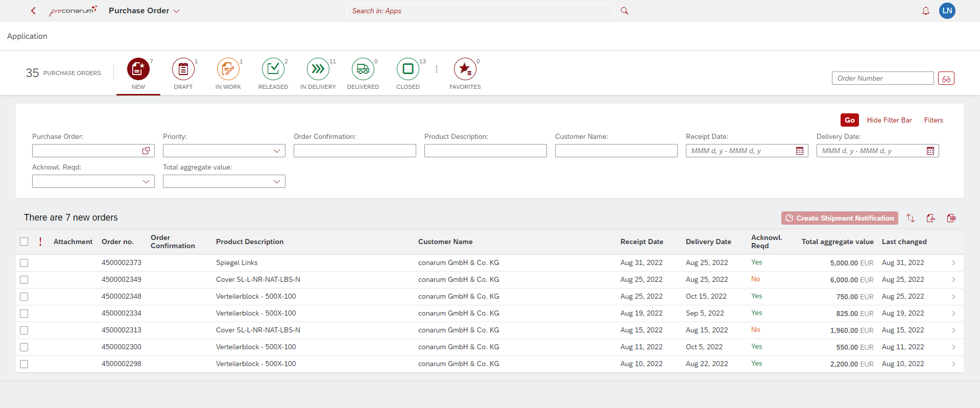Image resolution: width=980 pixels, height=408 pixels.
Task: Click the back arrow icon
Action: tap(34, 11)
